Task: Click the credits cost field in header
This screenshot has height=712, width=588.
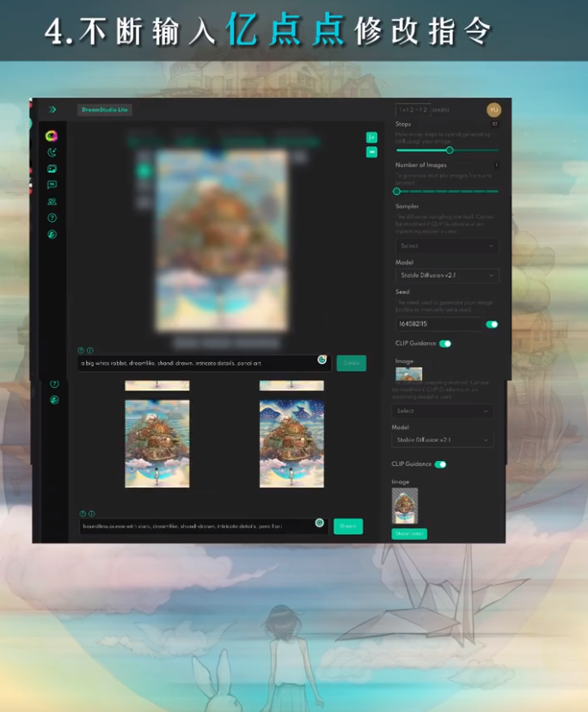Action: (413, 110)
